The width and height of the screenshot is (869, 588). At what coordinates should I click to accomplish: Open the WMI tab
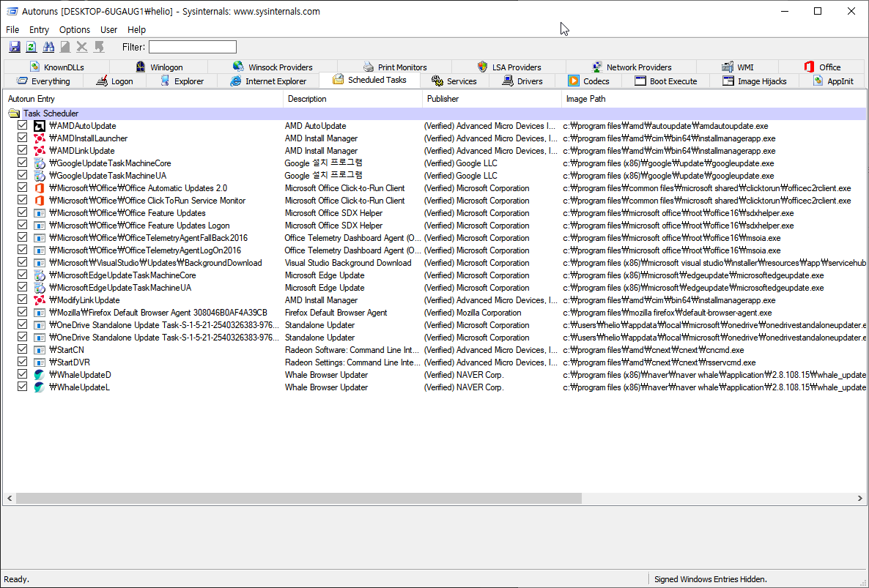click(x=738, y=67)
